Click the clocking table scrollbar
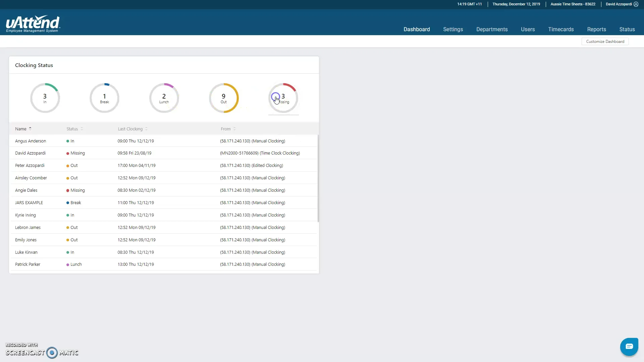The image size is (644, 362). point(318,178)
